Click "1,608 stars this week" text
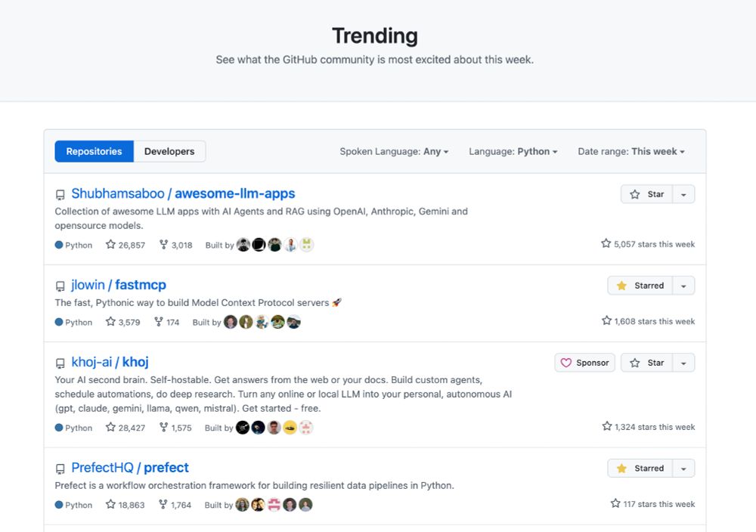Image resolution: width=756 pixels, height=532 pixels. click(649, 321)
